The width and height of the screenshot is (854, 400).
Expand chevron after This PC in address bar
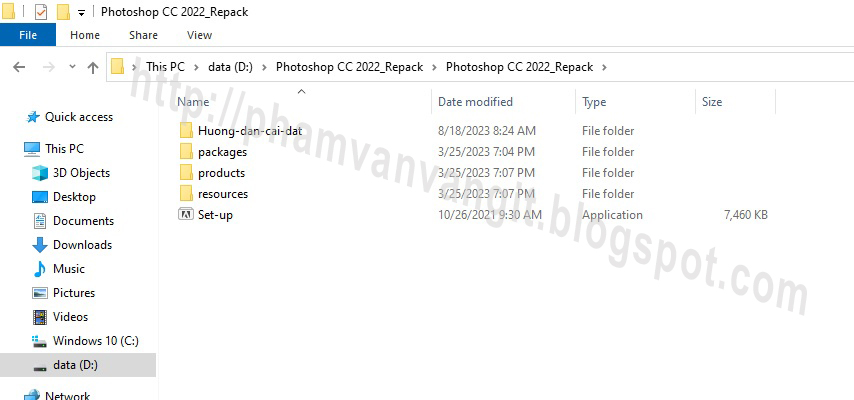(x=196, y=67)
